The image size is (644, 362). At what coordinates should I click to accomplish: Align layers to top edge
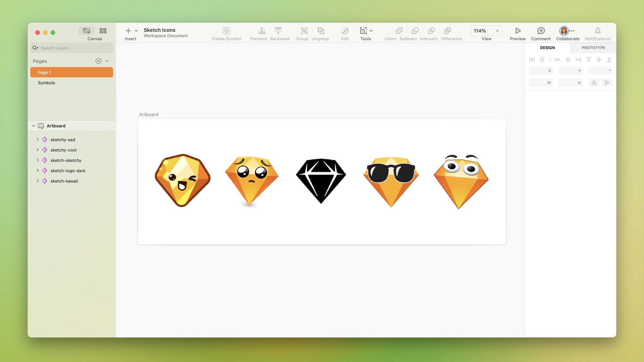coord(588,60)
